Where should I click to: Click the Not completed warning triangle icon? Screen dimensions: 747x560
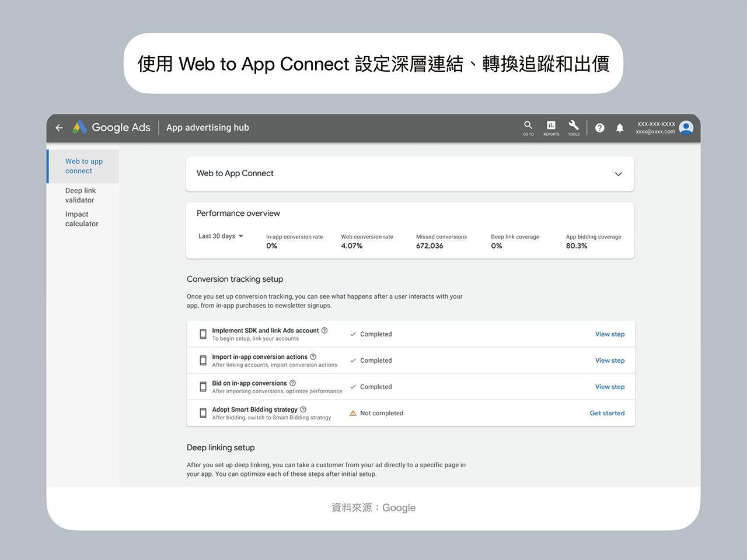353,413
